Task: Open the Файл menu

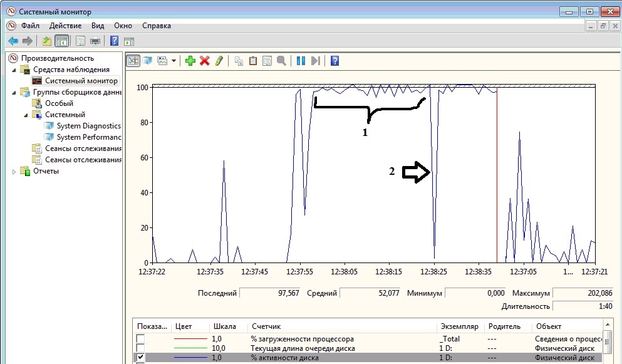Action: coord(30,26)
